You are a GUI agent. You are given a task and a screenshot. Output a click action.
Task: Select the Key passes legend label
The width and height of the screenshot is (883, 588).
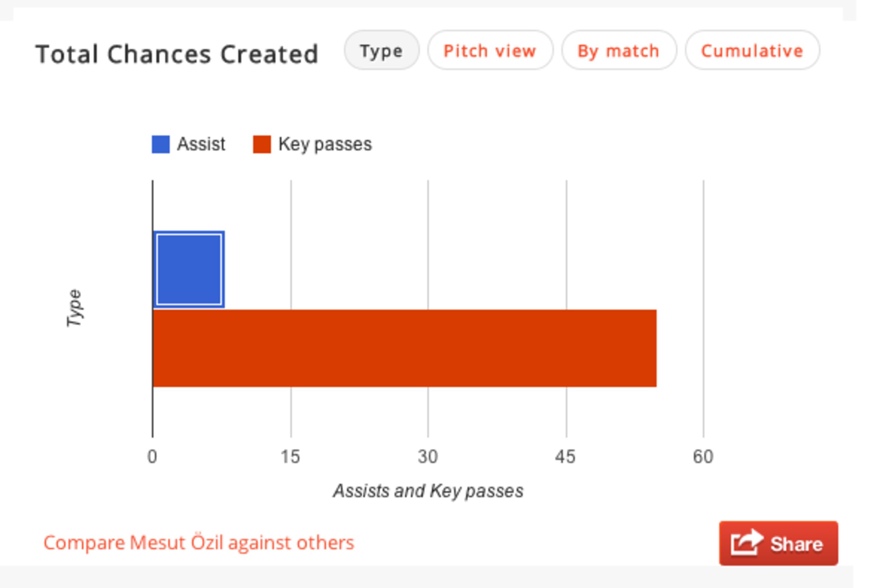325,145
